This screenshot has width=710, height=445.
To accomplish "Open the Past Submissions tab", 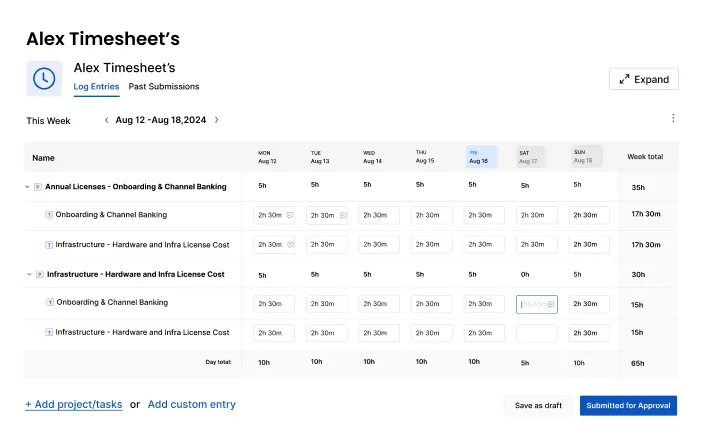I will pos(164,87).
